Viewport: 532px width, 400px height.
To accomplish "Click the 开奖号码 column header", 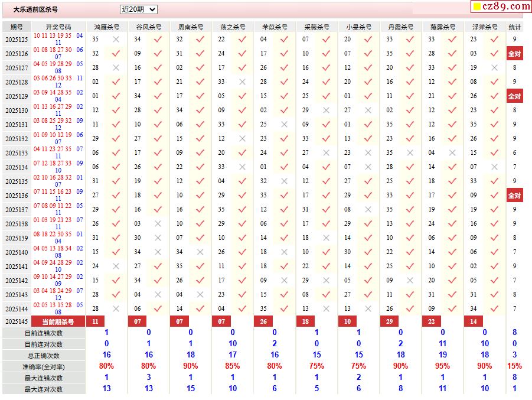I will [58, 27].
